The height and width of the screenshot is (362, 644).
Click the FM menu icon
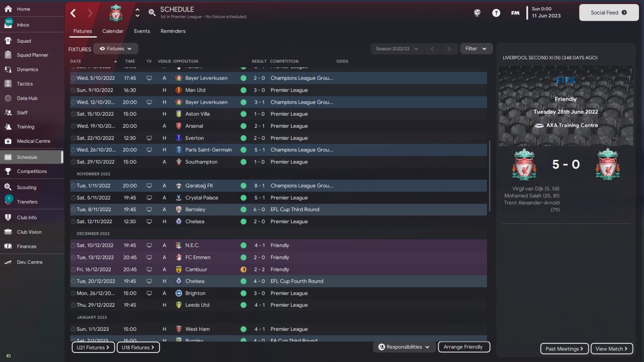(x=515, y=13)
